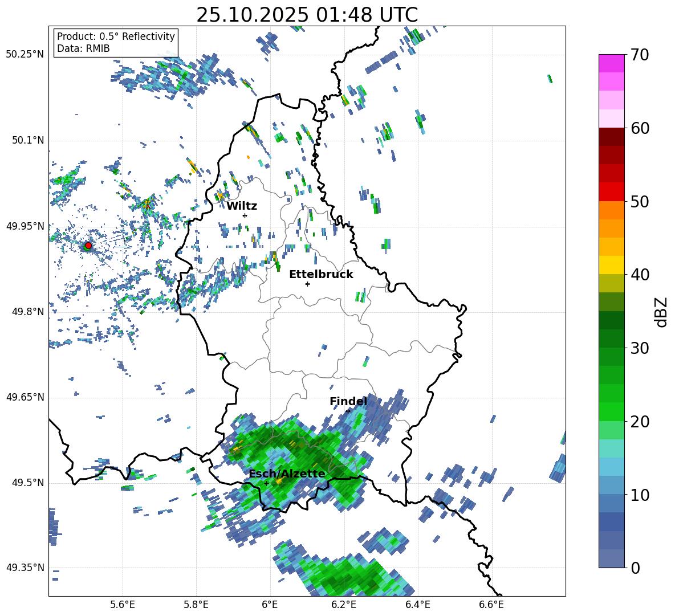Click the Esch/Alzette location cross marker
The width and height of the screenshot is (675, 616).
(266, 483)
